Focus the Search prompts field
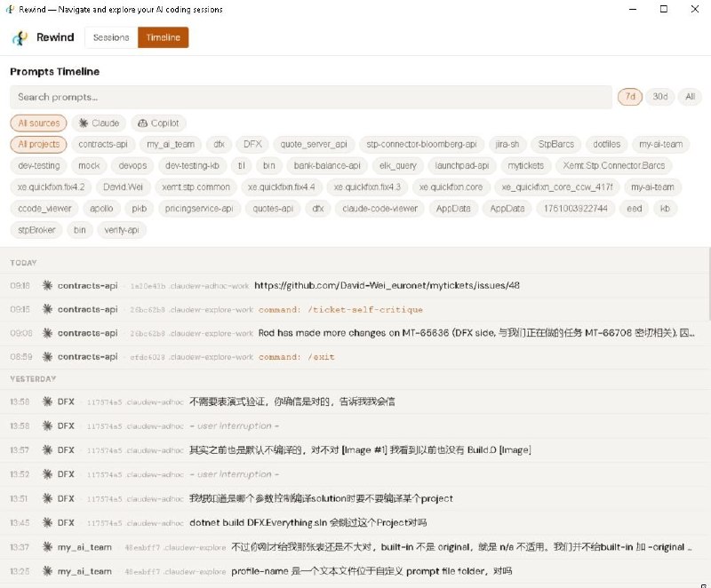The width and height of the screenshot is (711, 588). click(311, 97)
